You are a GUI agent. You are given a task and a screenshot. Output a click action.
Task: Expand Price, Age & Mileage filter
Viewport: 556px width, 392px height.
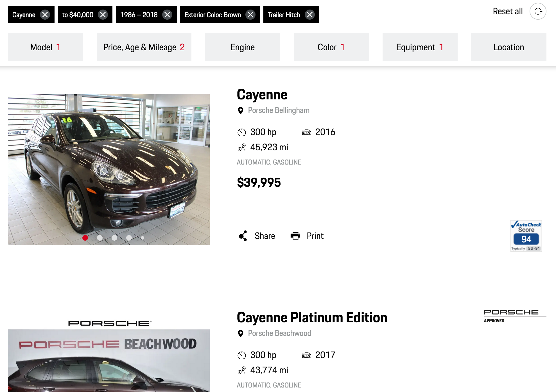144,47
